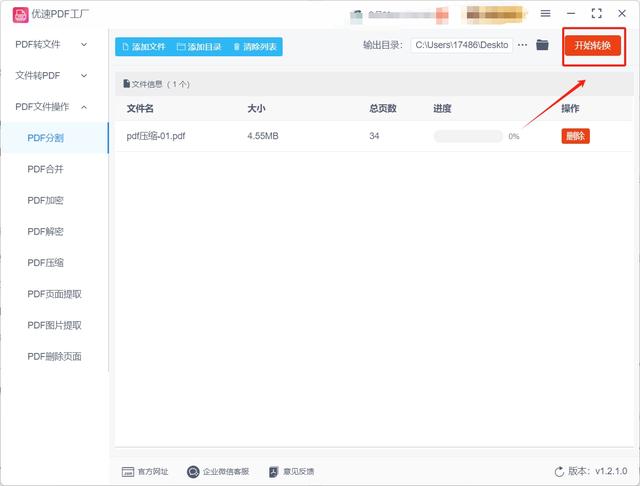Click the 意见反馈 feedback icon
Screen dimensions: 640x486
[x=273, y=472]
